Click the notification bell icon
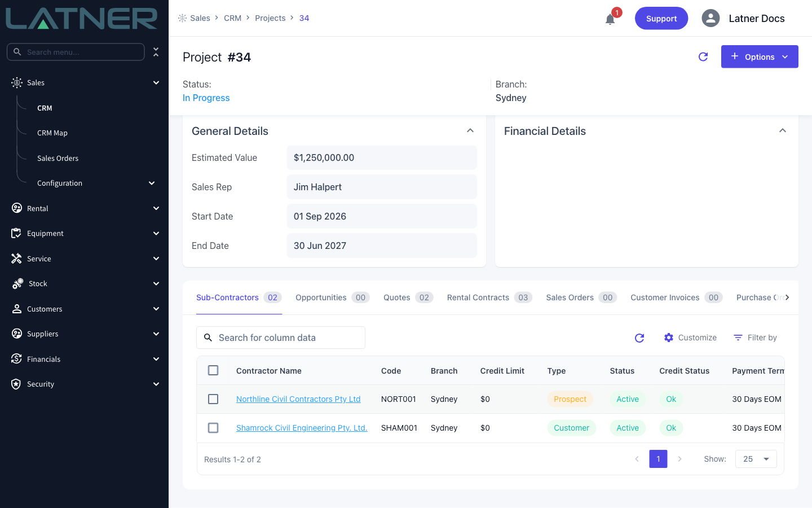This screenshot has width=812, height=508. click(610, 20)
